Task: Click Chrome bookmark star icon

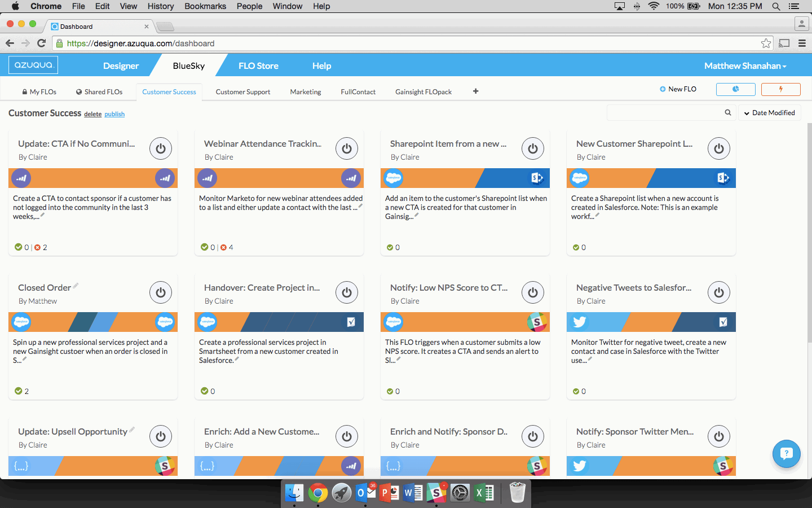Action: tap(766, 43)
